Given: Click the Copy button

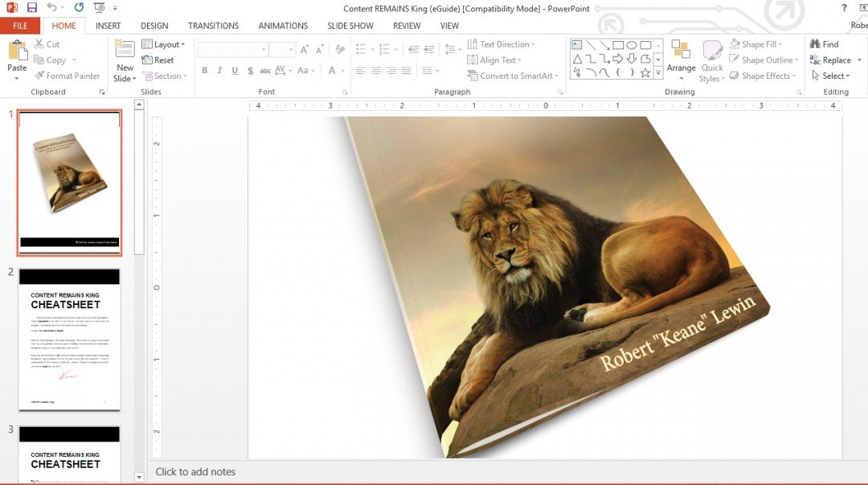Looking at the screenshot, I should tap(50, 60).
